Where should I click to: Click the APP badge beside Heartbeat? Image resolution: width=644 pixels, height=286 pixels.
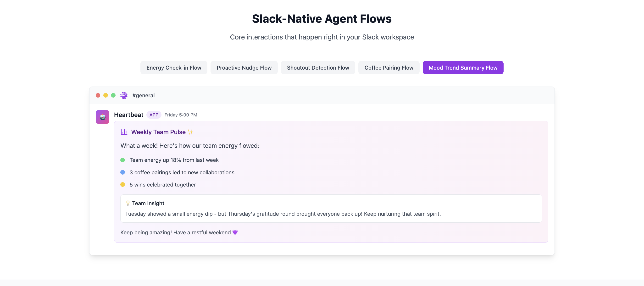(154, 115)
